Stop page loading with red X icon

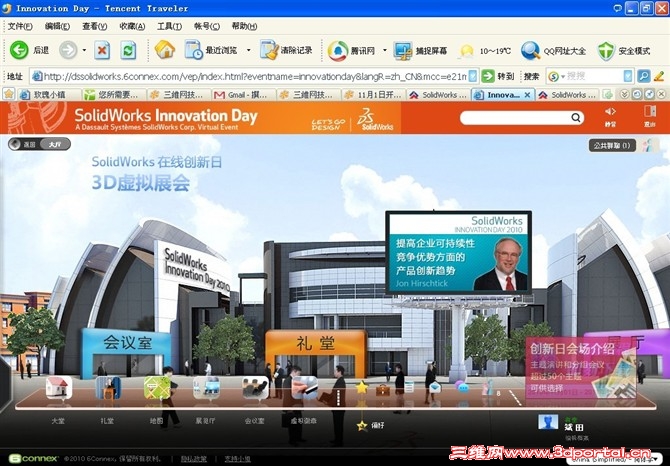[x=102, y=50]
